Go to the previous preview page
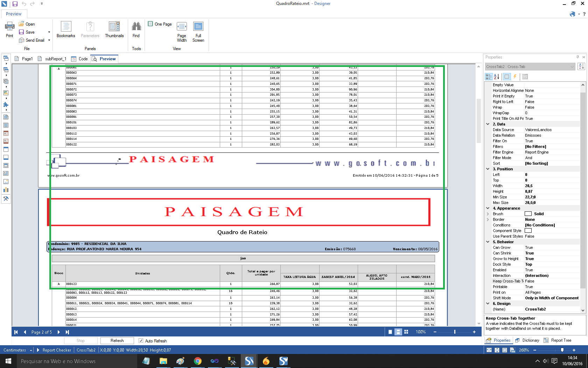 [x=25, y=332]
